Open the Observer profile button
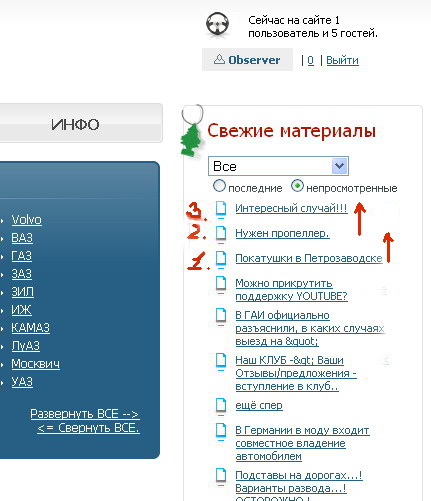431x501 pixels. tap(247, 60)
